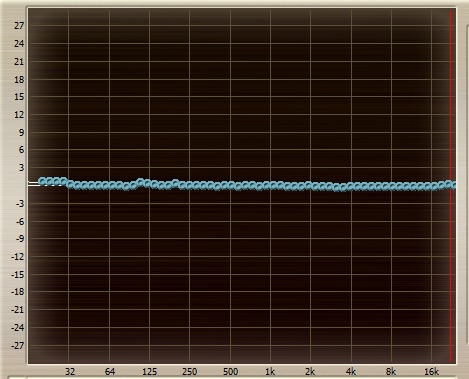
Task: Click the 8k frequency axis label
Action: (391, 371)
